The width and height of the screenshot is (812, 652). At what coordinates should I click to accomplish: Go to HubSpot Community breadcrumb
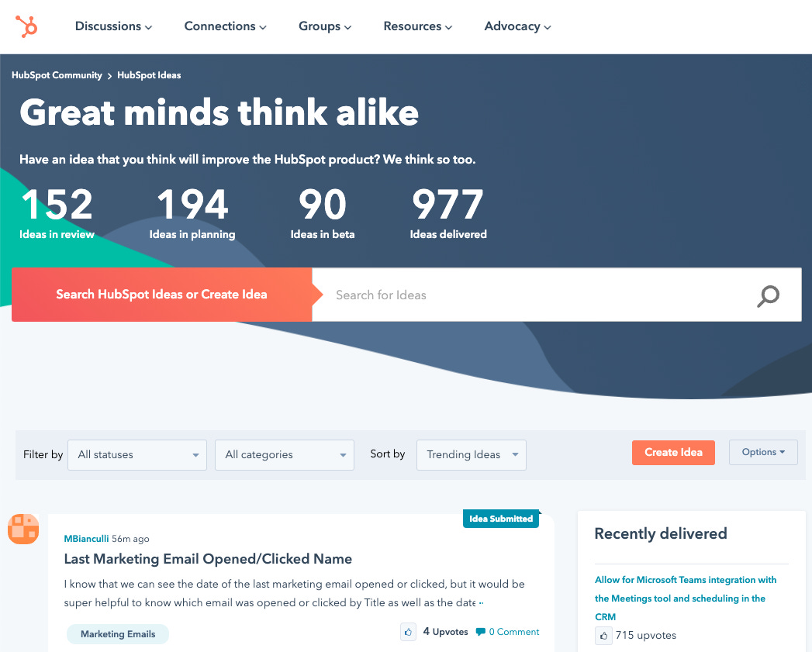pos(57,75)
